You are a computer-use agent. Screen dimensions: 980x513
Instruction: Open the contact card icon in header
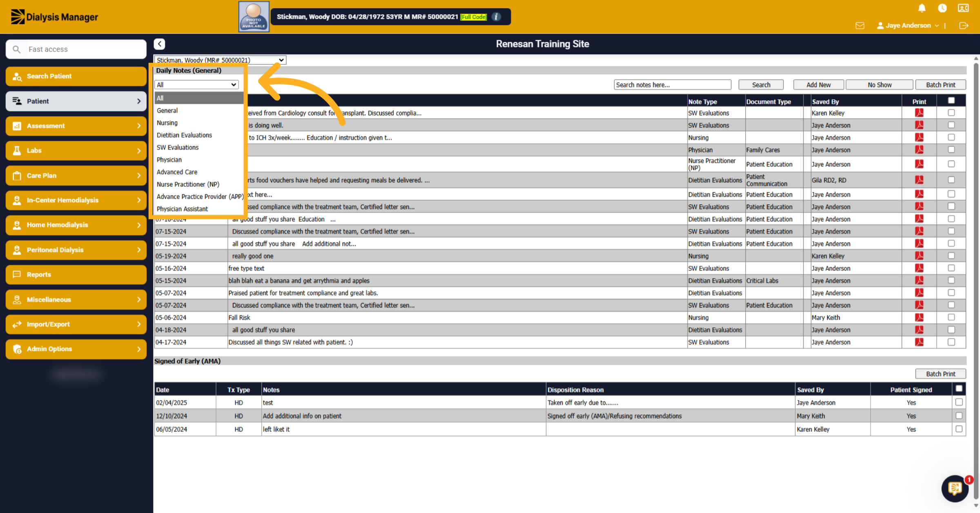pyautogui.click(x=963, y=8)
